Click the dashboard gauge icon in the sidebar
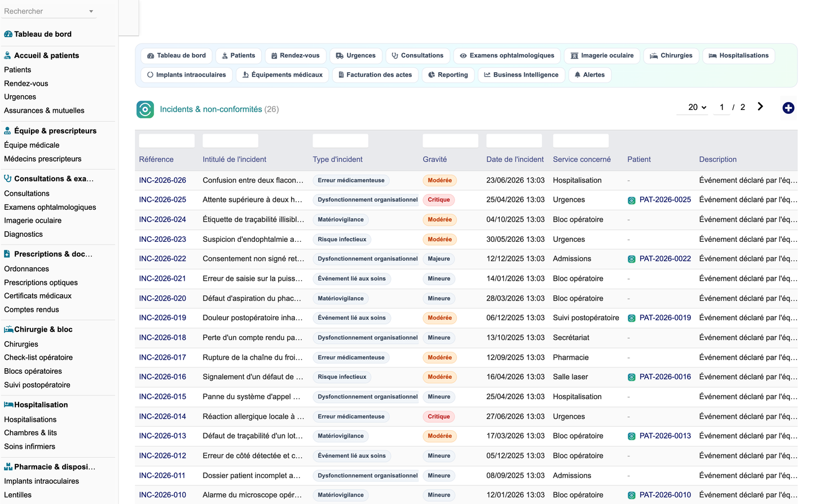The height and width of the screenshot is (504, 815). tap(8, 34)
